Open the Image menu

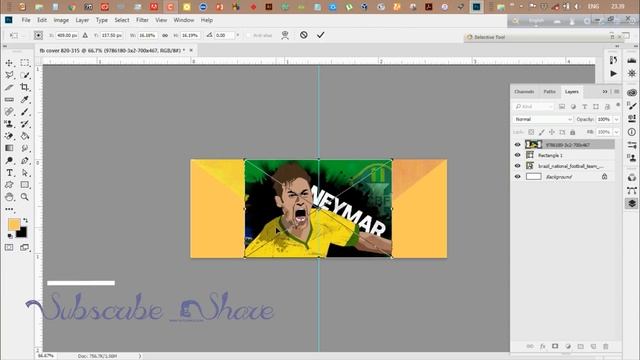(61, 20)
